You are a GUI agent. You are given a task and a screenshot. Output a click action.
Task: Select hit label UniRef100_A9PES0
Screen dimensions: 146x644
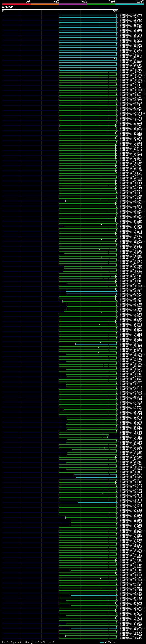click(x=131, y=37)
